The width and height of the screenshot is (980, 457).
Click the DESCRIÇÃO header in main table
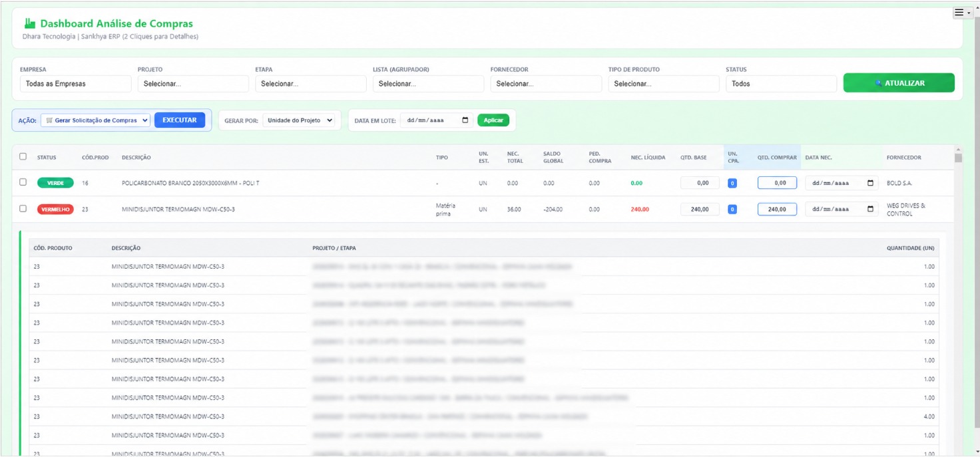point(136,158)
